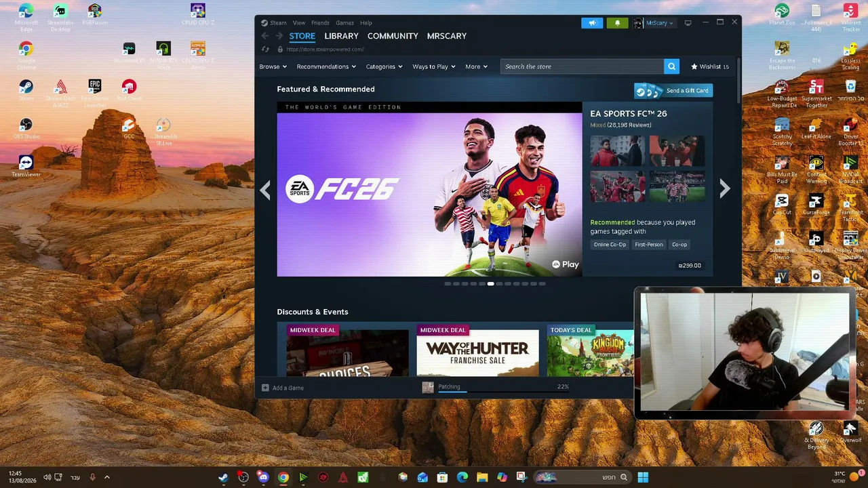
Task: Switch to the COMMUNITY tab
Action: click(393, 36)
